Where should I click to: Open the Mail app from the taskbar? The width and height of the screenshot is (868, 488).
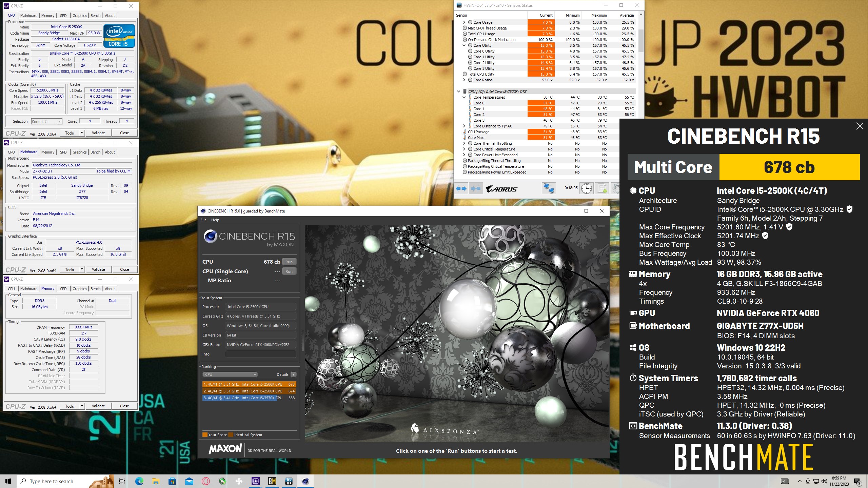tap(189, 481)
